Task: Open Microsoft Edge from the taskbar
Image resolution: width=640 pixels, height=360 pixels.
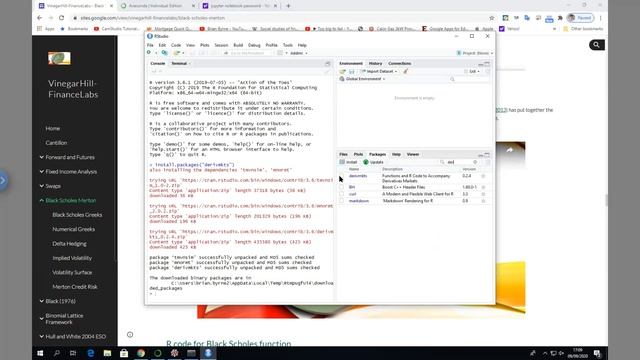Action: pyautogui.click(x=90, y=353)
